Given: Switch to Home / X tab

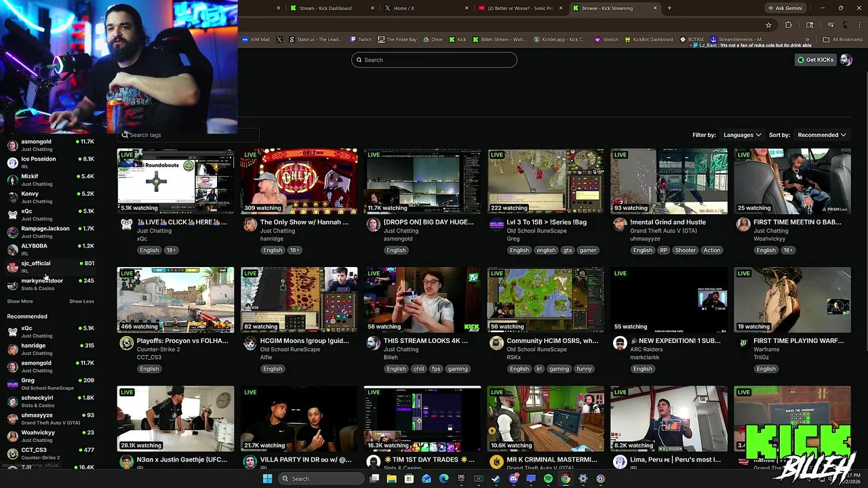Looking at the screenshot, I should 425,8.
